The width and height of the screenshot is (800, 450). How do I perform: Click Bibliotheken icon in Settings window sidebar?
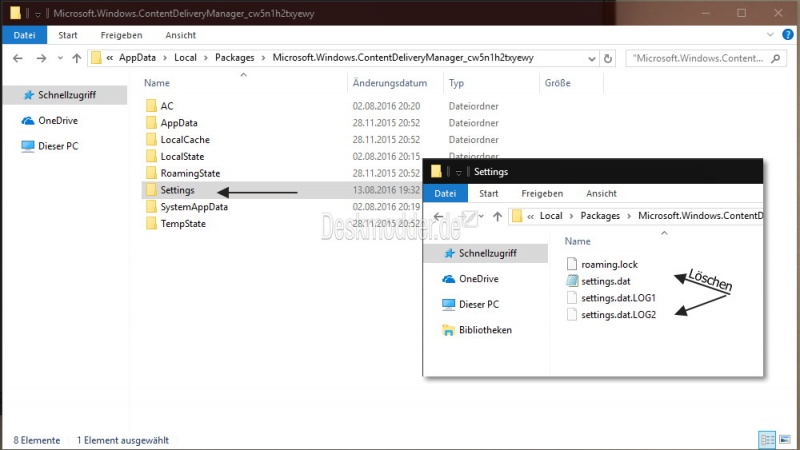(x=449, y=329)
